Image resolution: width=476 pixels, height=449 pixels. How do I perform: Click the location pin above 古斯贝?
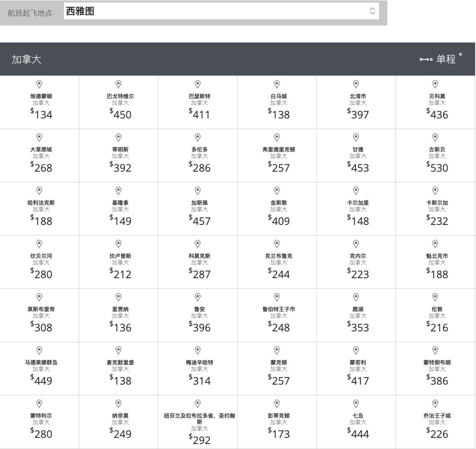[435, 137]
